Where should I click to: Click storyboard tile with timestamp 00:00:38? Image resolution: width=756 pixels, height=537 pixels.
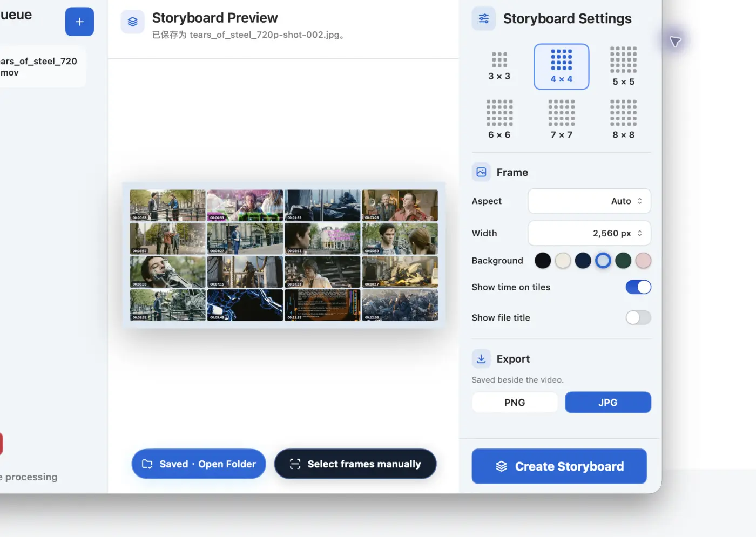(167, 205)
